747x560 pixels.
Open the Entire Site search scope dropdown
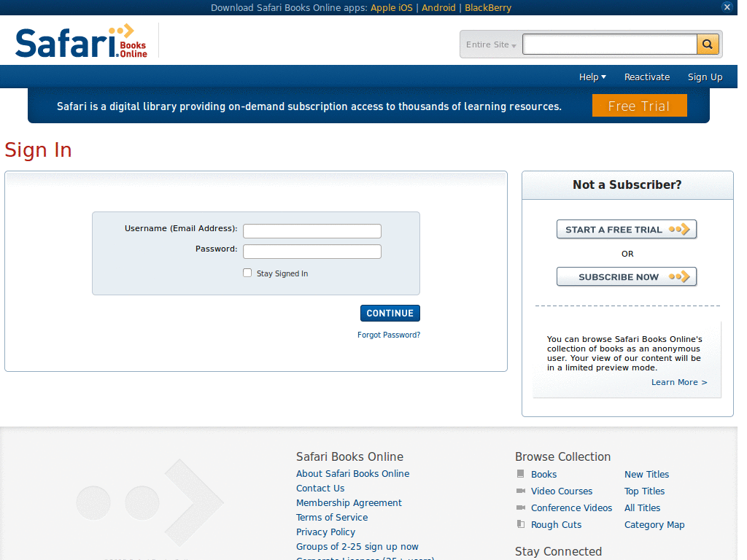[x=491, y=44]
